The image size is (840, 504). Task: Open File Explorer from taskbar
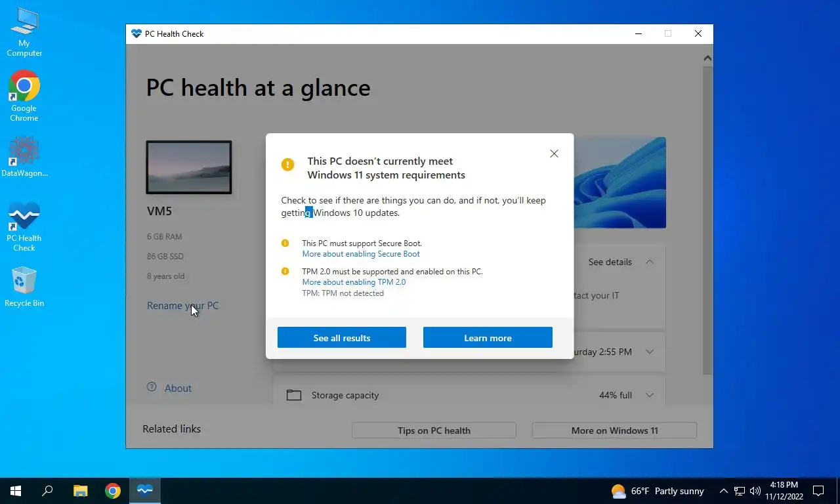pyautogui.click(x=80, y=490)
